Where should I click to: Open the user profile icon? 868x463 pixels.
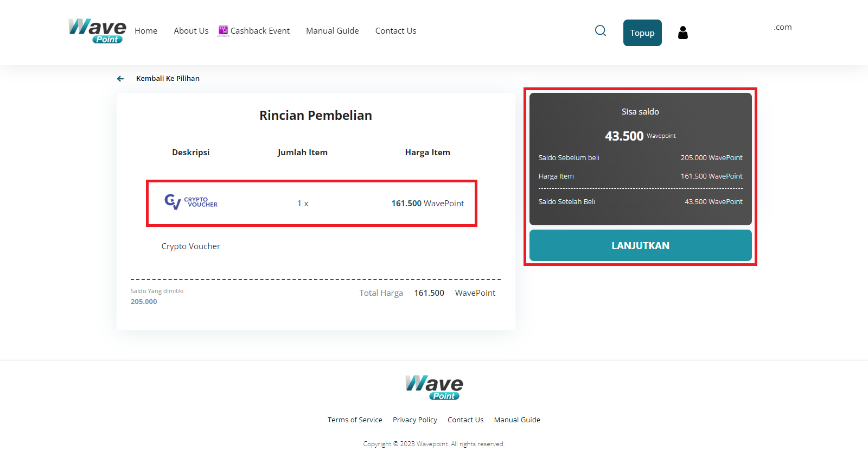click(682, 33)
